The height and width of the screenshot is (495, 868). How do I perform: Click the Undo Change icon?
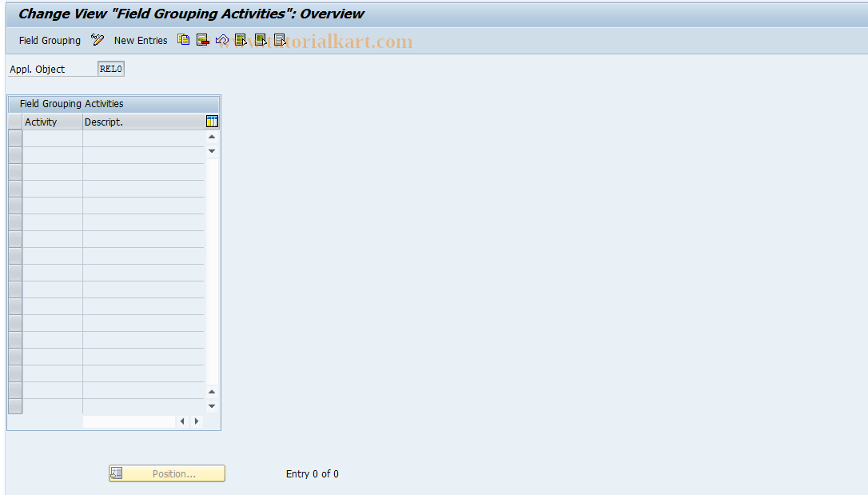coord(222,40)
